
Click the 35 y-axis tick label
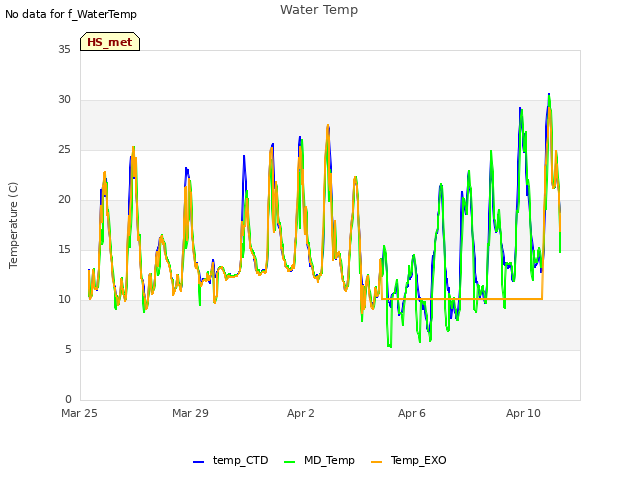point(64,49)
